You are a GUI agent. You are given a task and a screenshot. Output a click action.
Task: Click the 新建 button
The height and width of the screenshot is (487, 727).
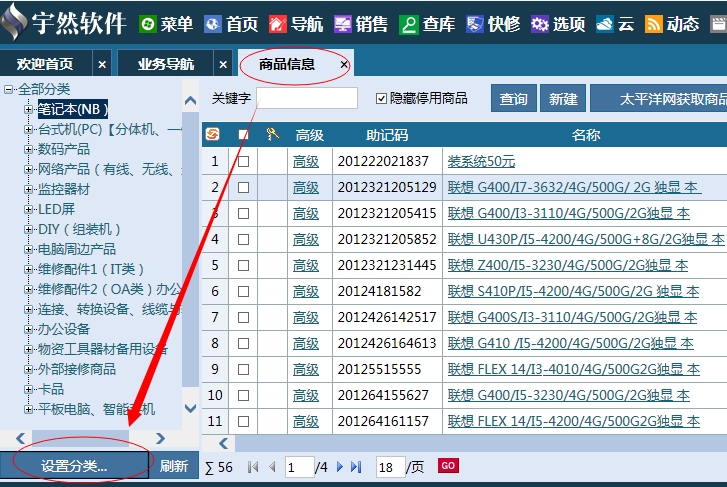click(x=563, y=98)
